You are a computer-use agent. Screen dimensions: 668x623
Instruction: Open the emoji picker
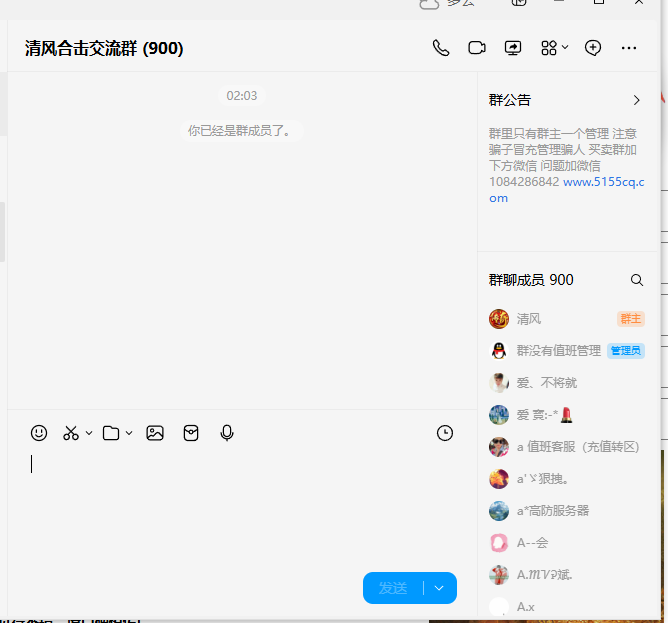tap(39, 433)
